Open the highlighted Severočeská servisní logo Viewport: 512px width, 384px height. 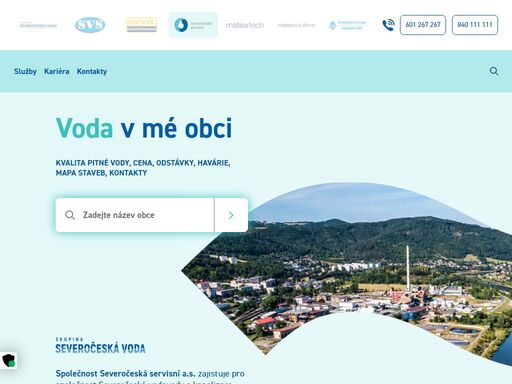(193, 25)
